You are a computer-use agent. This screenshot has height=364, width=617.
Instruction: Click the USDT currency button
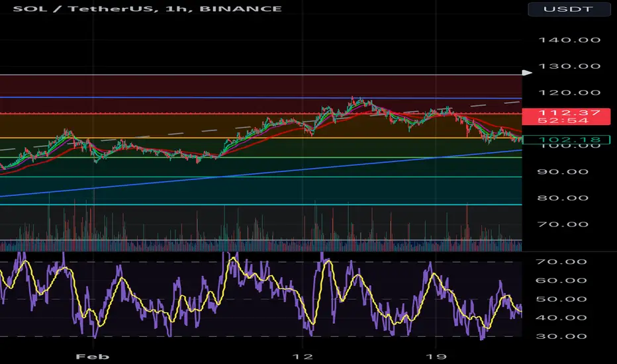(x=569, y=9)
